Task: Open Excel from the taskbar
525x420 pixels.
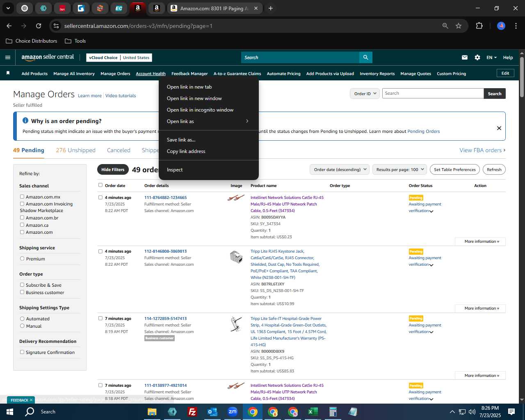Action: [x=313, y=412]
